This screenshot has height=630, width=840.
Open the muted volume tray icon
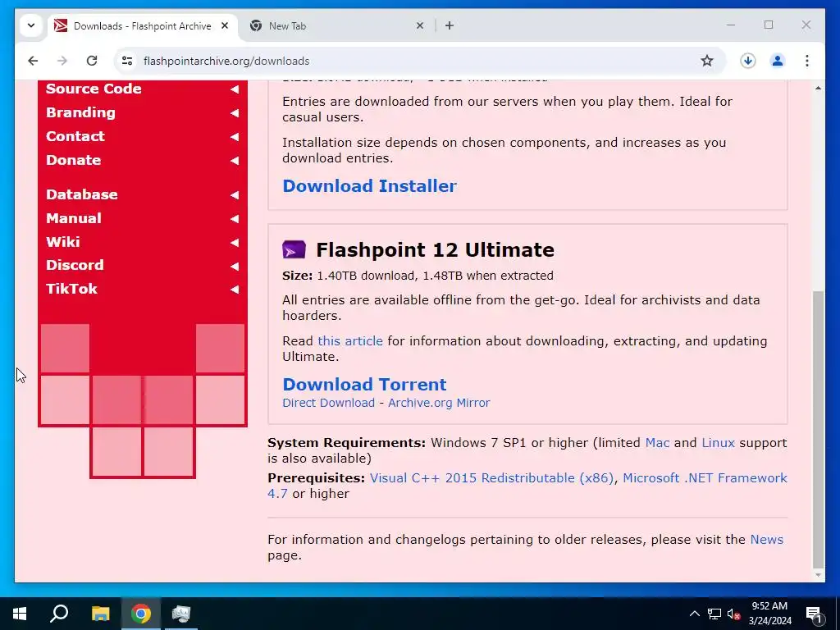tap(733, 614)
